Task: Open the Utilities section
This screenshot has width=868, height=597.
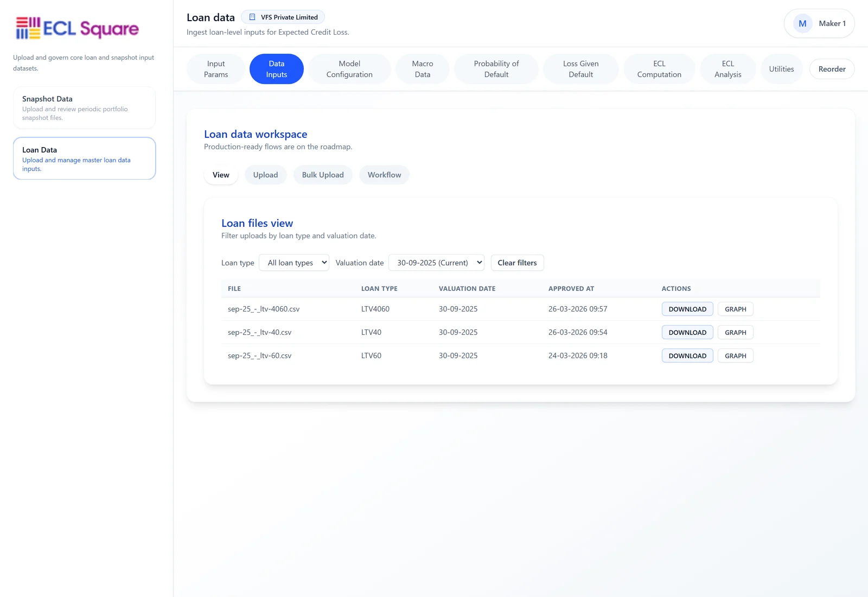Action: (781, 69)
